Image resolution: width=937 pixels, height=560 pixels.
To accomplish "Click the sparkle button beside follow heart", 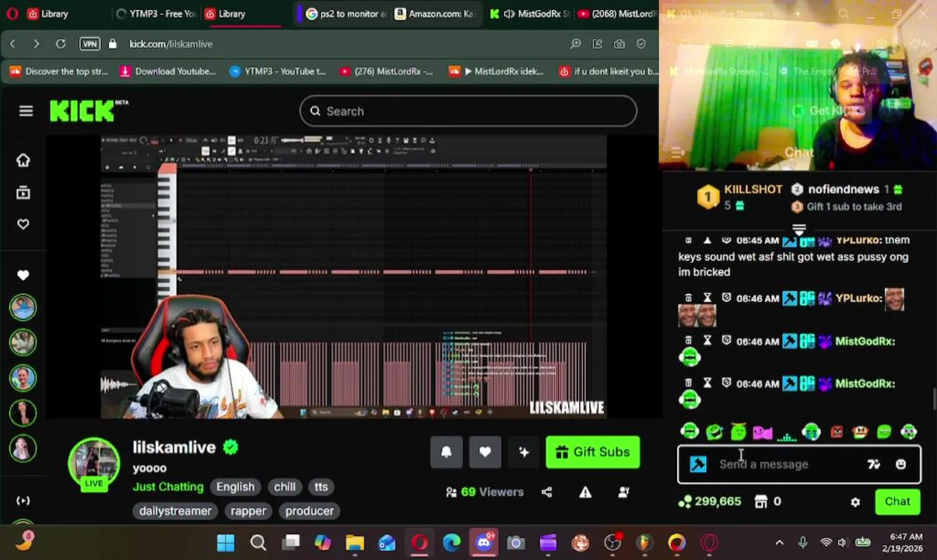I will pyautogui.click(x=524, y=452).
